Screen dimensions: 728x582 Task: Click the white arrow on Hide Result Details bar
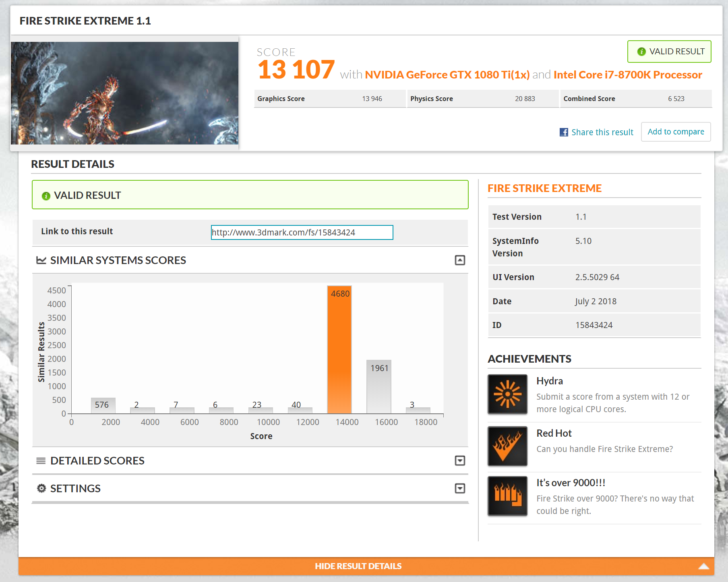click(703, 566)
